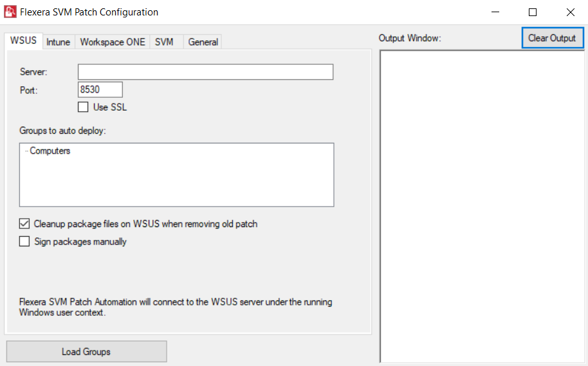
Task: Select the Computers group in the tree
Action: tap(50, 151)
